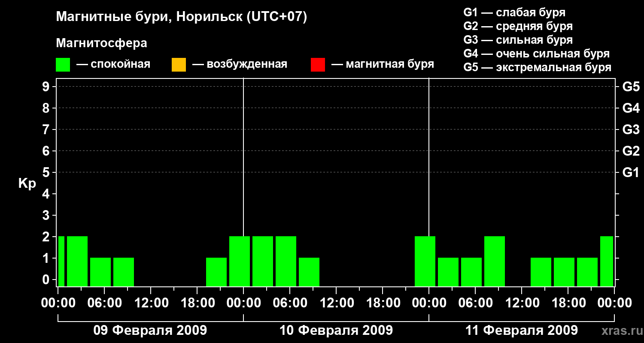Click the Kp 1 bar at 13:00 on 11 Февраля
This screenshot has width=644, height=343.
(541, 272)
